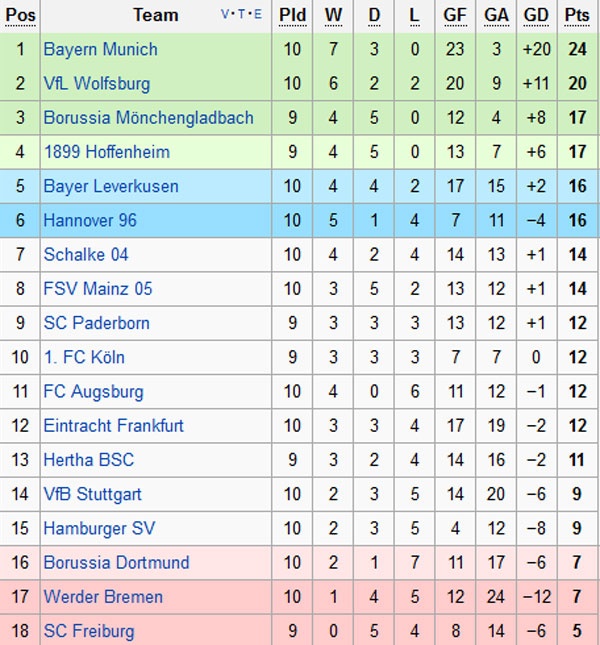Image resolution: width=600 pixels, height=645 pixels.
Task: Visit the Hamburger SV link
Action: [x=99, y=528]
